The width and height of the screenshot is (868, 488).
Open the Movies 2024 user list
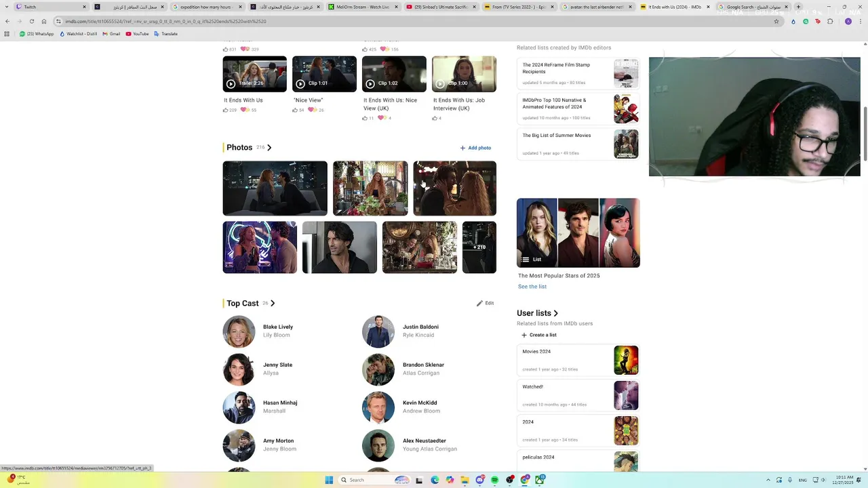point(578,360)
